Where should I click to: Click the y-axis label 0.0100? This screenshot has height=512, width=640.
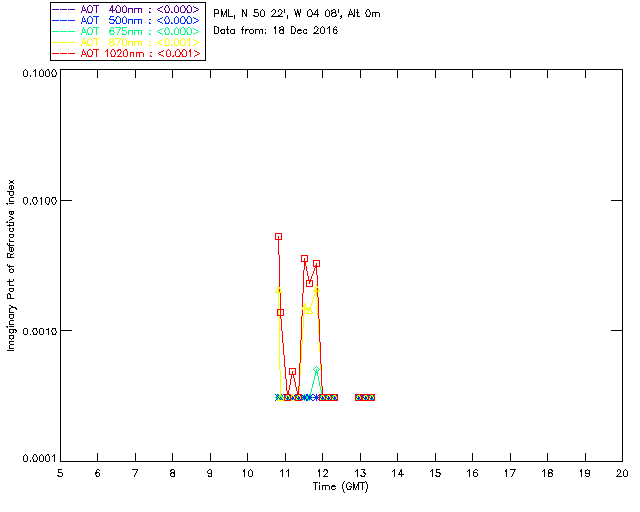40,200
